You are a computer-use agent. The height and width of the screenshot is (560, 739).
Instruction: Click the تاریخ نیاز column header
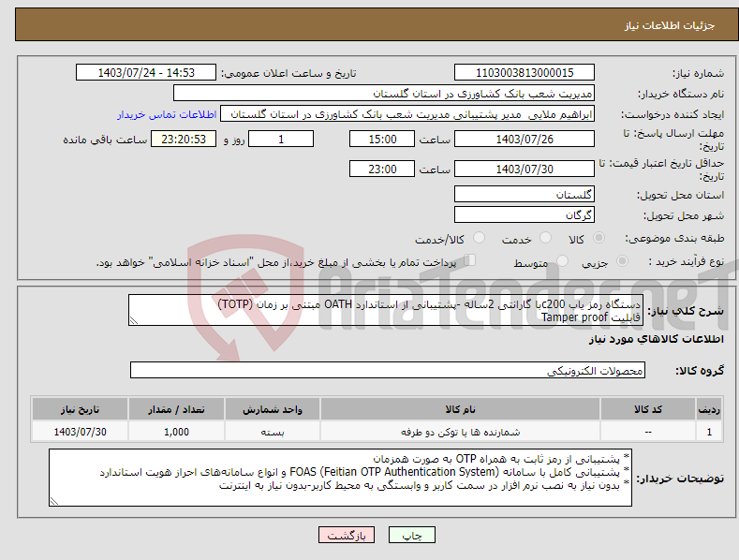pyautogui.click(x=81, y=409)
